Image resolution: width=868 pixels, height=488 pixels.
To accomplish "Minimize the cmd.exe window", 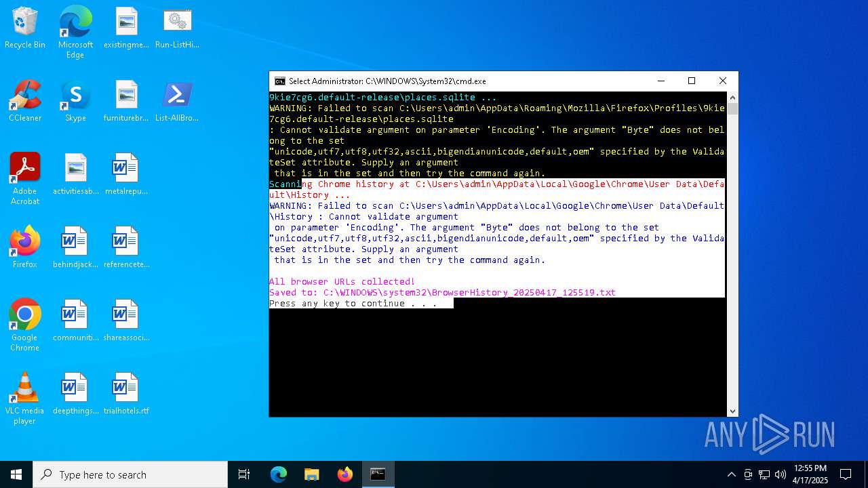I will (x=660, y=81).
